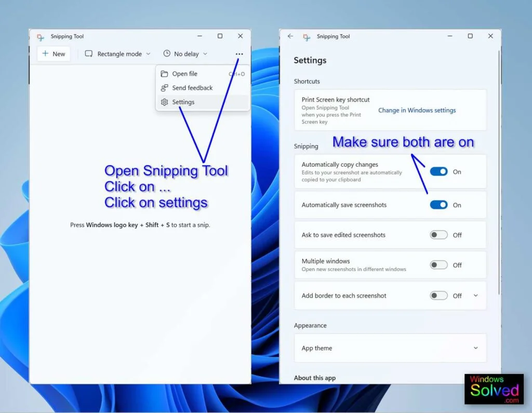Click Snipping Tool app icon in Settings window
Screen dimensions: 532x413
point(307,37)
